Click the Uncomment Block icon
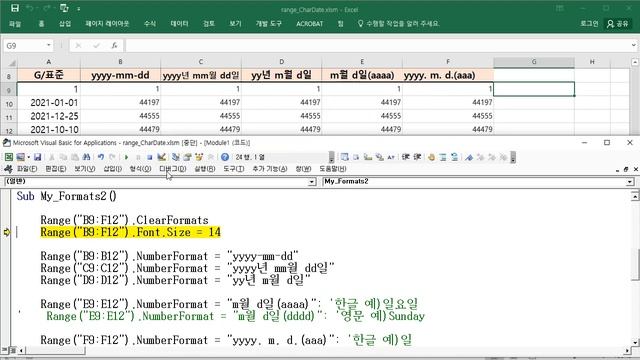Image resolution: width=640 pixels, height=360 pixels. click(454, 157)
